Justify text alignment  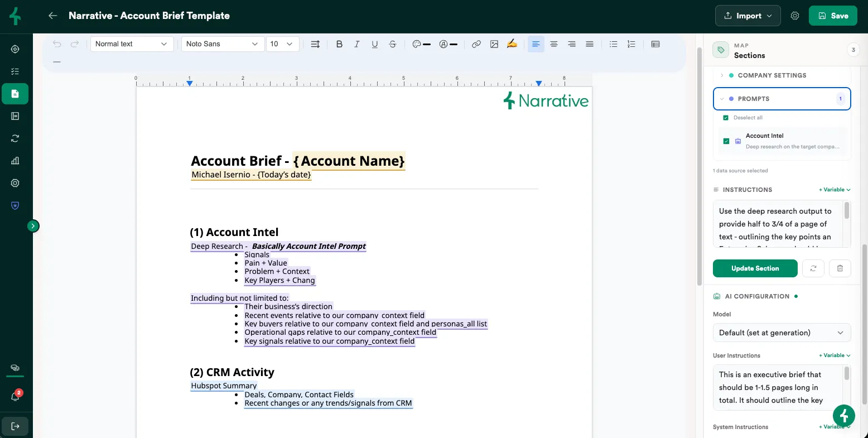[590, 44]
